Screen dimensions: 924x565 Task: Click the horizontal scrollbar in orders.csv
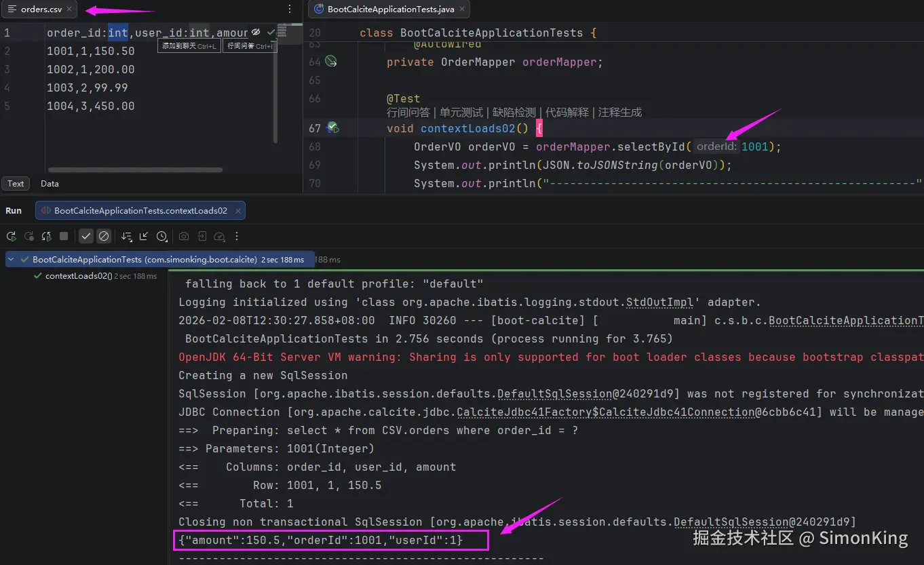click(x=136, y=170)
